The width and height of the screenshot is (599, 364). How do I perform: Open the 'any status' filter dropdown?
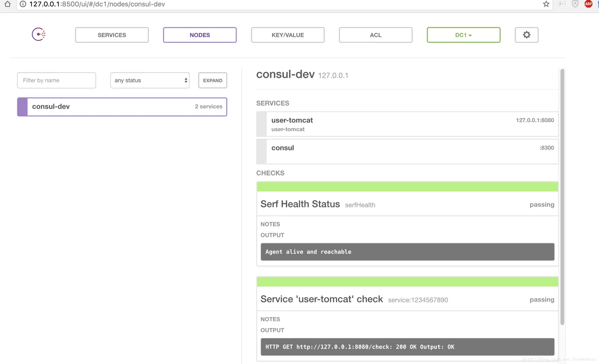pos(150,80)
